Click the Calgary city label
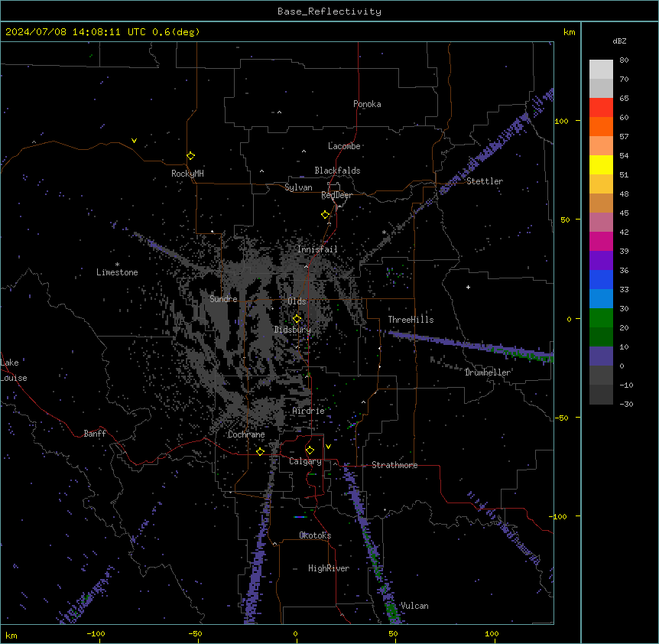The image size is (659, 644). click(305, 461)
